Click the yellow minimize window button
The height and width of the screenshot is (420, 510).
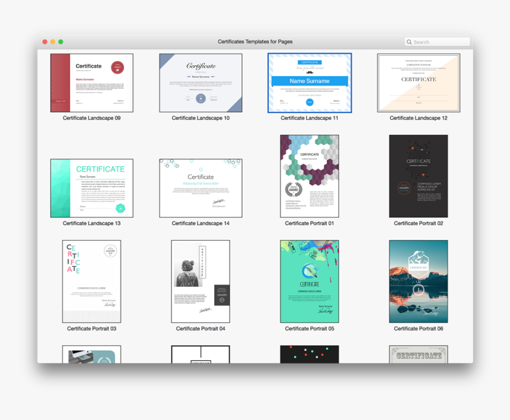click(52, 42)
